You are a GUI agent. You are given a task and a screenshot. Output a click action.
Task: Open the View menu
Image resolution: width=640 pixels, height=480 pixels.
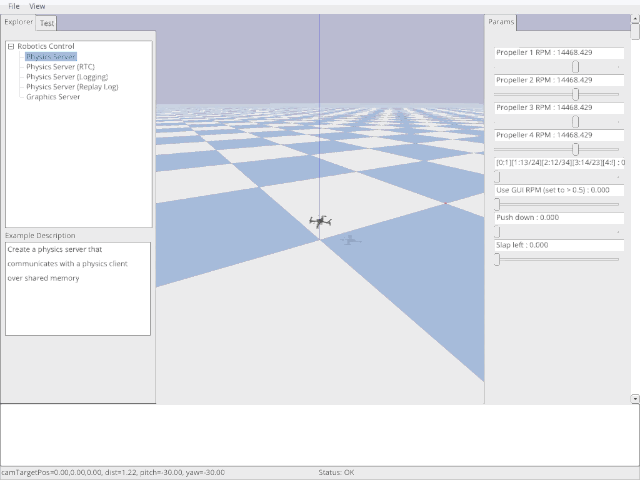[x=37, y=6]
